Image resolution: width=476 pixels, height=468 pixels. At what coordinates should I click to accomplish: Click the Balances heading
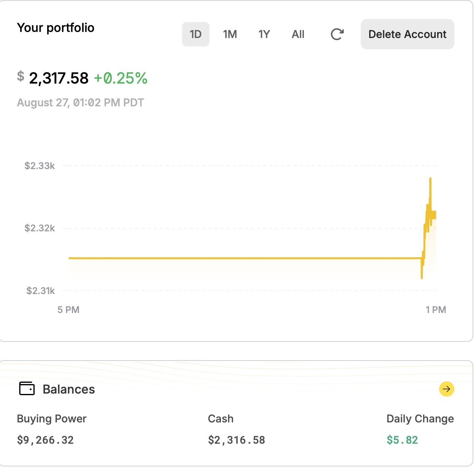click(69, 389)
